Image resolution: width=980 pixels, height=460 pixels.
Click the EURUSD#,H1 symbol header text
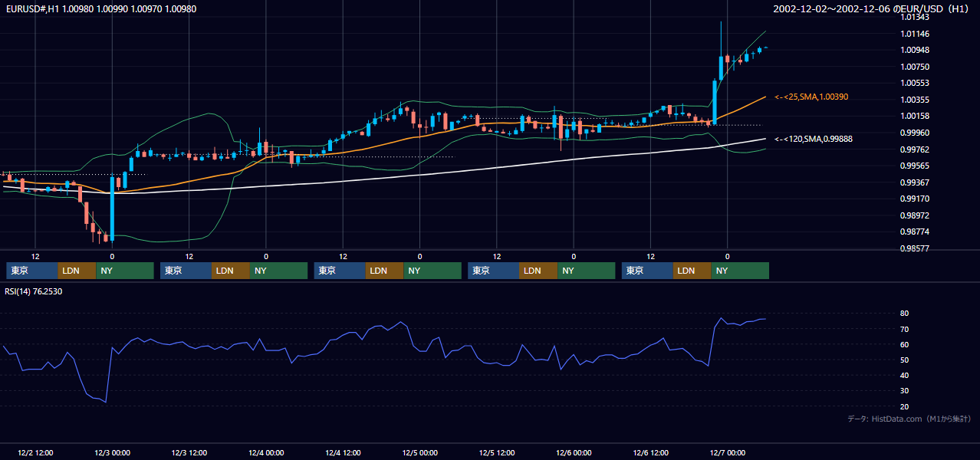100,9
